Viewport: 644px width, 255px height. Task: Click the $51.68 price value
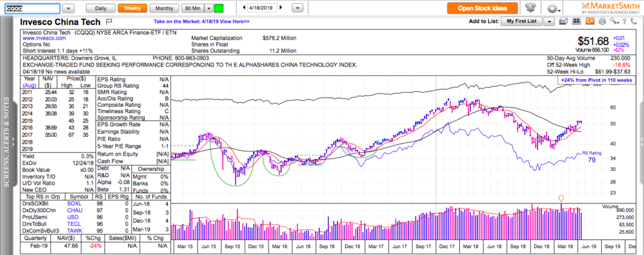point(593,41)
